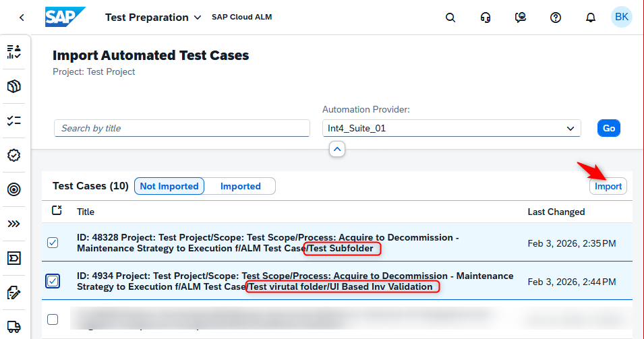Click the Import button
Screen dimensions: 644x339
click(608, 186)
